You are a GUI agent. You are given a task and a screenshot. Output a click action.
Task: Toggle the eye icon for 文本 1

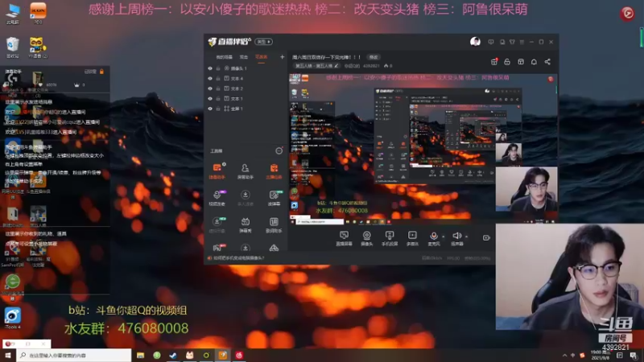(x=210, y=98)
